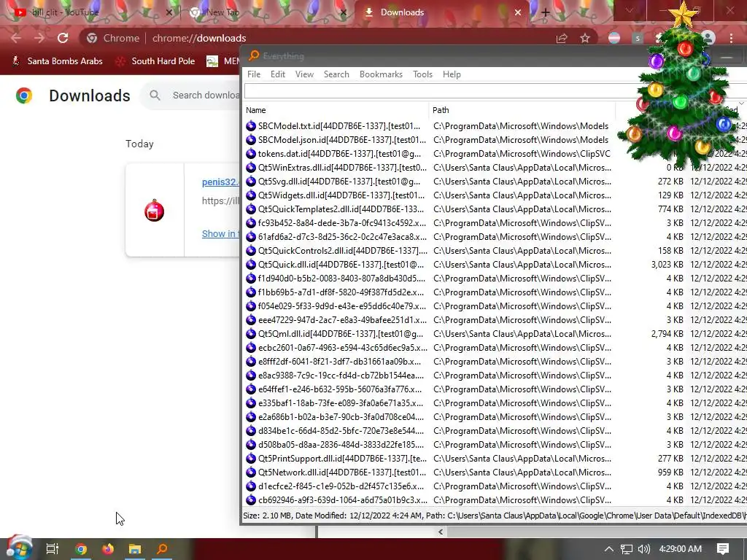Screen dimensions: 747x560
Task: Open Tools menu in Everything
Action: (x=422, y=74)
